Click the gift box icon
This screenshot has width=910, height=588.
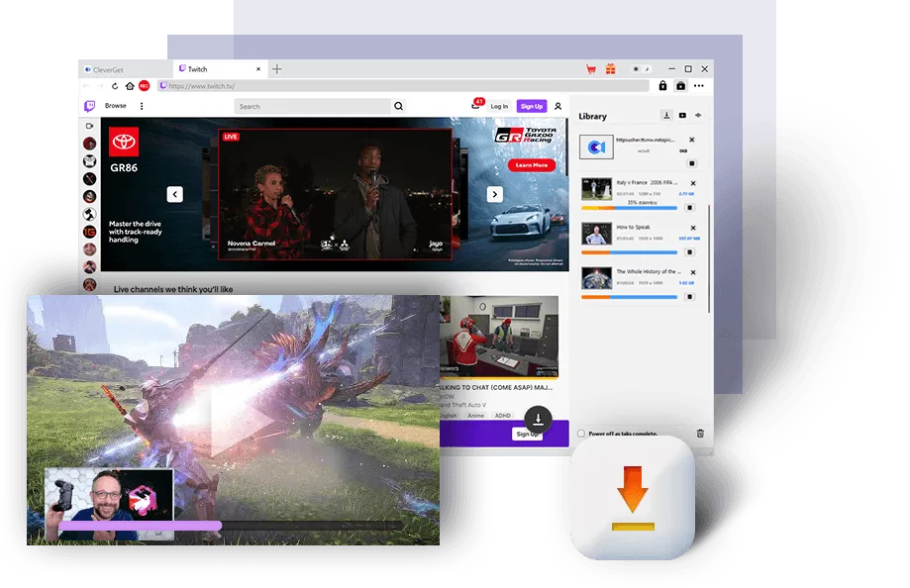(611, 69)
